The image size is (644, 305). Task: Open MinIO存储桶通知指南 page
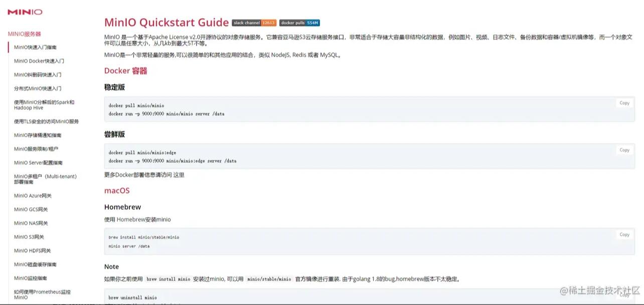coord(38,135)
